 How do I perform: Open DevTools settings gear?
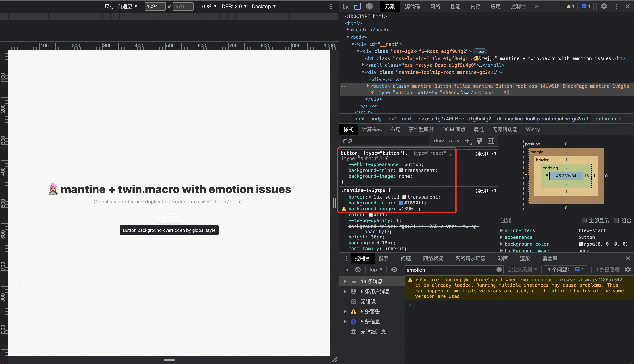604,7
